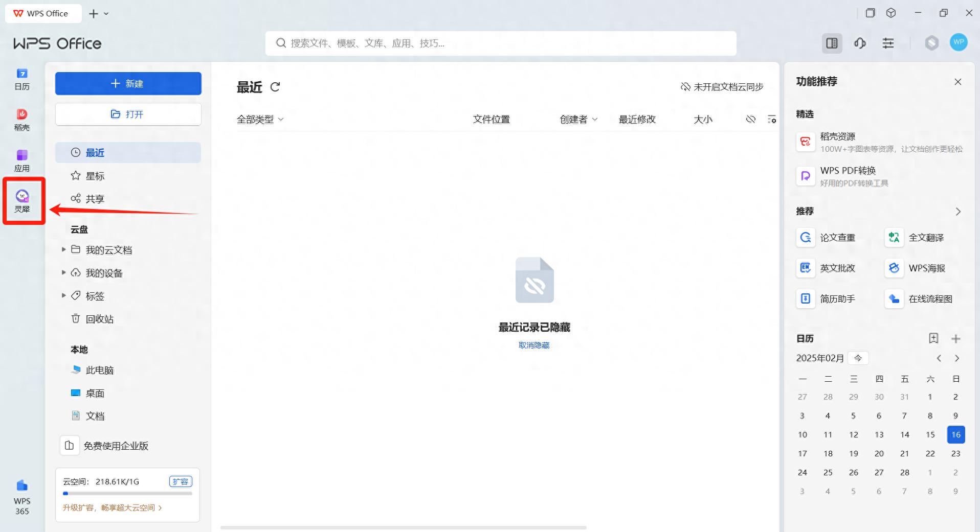The image size is (980, 532).
Task: Click the 文件位置 column header
Action: 491,119
